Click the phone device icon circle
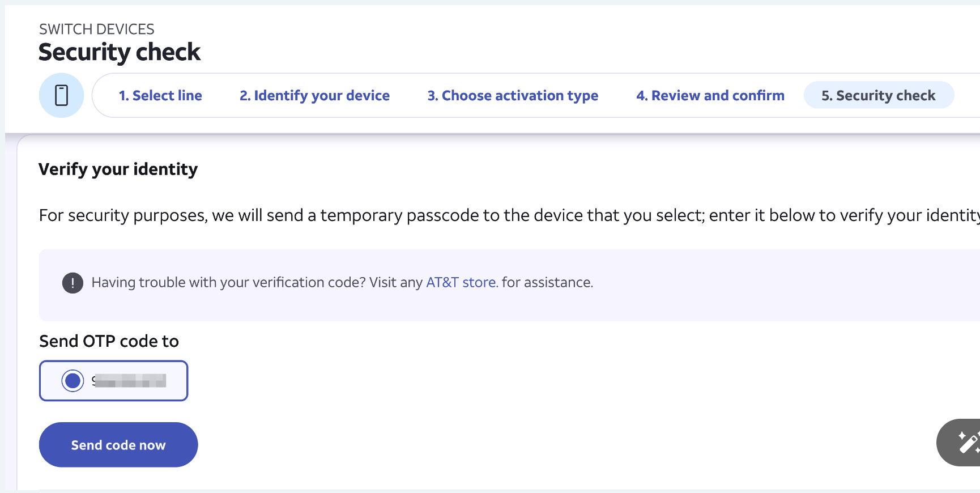The image size is (980, 493). [61, 95]
